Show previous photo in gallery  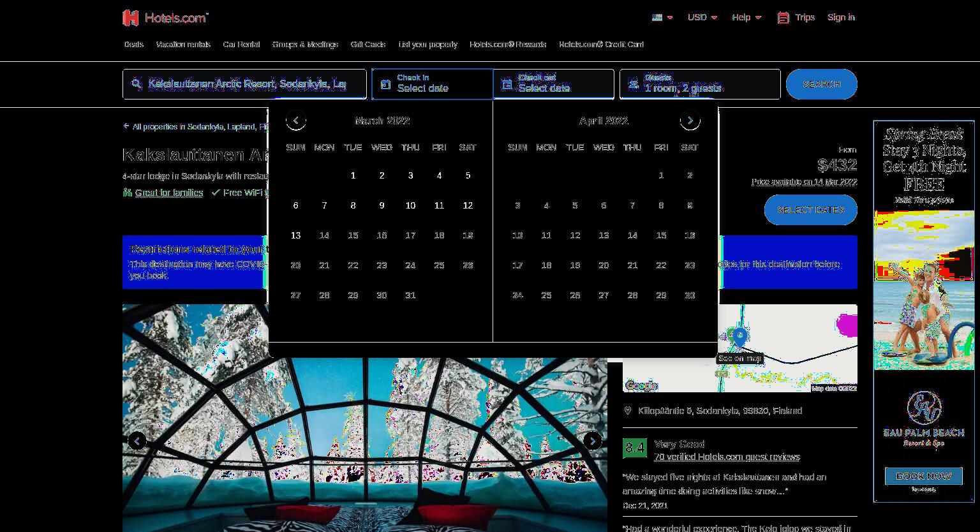click(137, 441)
